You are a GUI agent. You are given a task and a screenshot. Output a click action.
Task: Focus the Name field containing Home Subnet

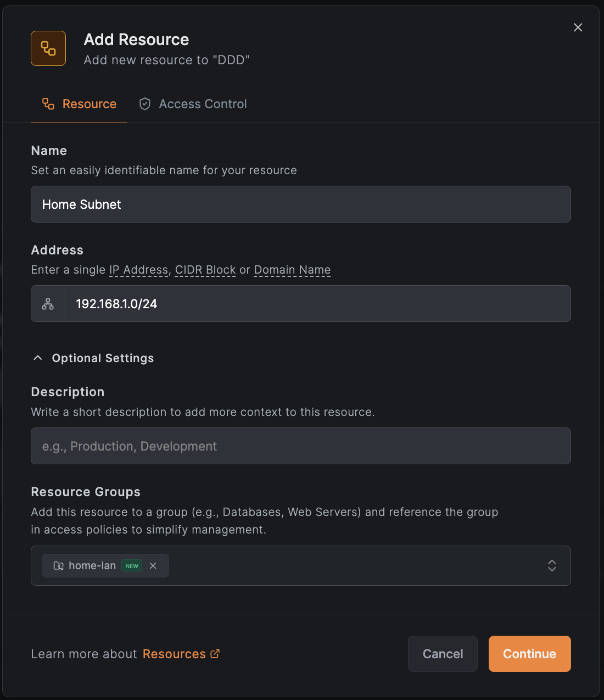tap(300, 204)
